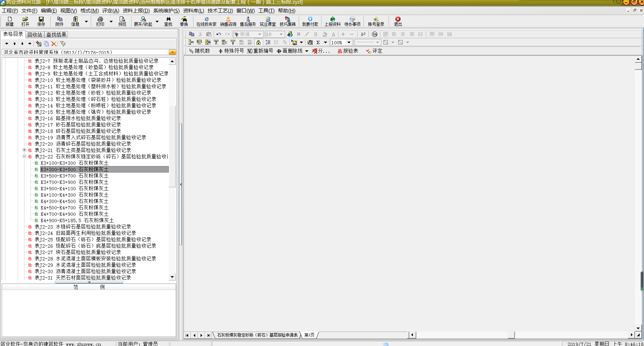Open the 帮助(H) menu
644x346 pixels.
pyautogui.click(x=287, y=11)
